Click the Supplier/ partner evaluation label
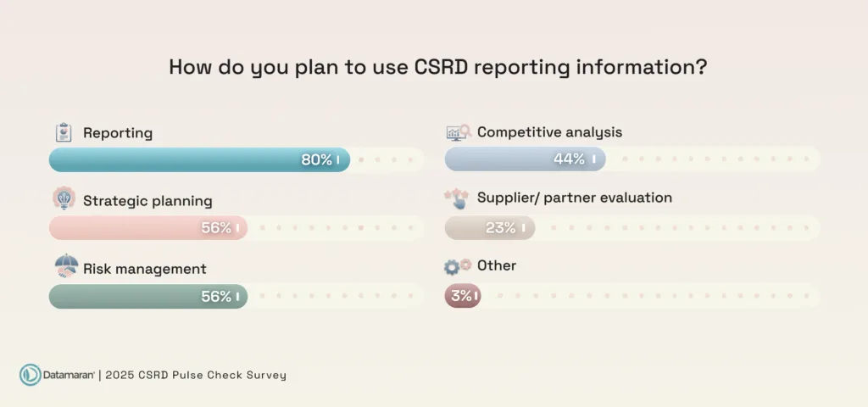 click(x=574, y=198)
